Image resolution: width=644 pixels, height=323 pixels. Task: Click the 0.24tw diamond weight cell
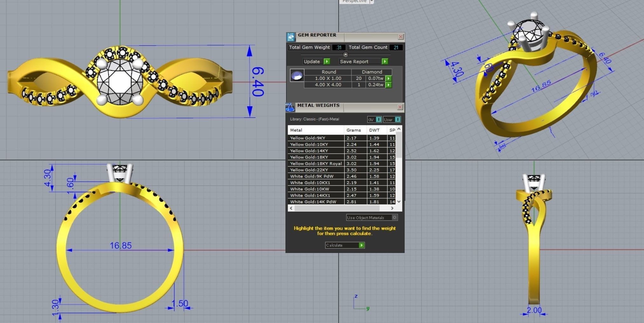click(x=376, y=85)
